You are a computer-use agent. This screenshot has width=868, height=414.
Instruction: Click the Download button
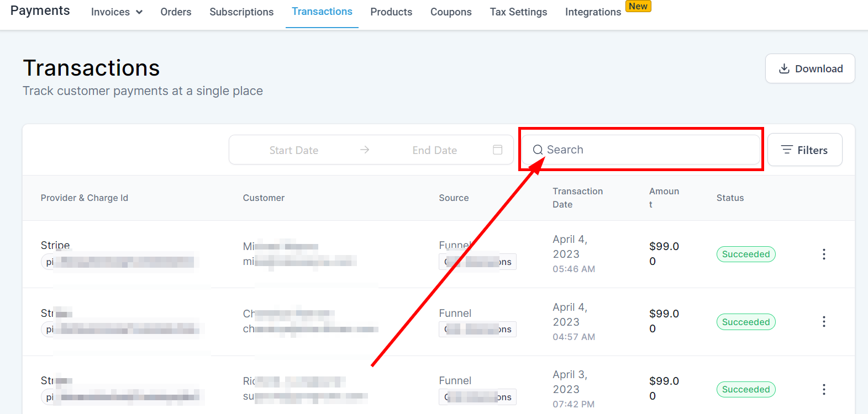(x=810, y=68)
